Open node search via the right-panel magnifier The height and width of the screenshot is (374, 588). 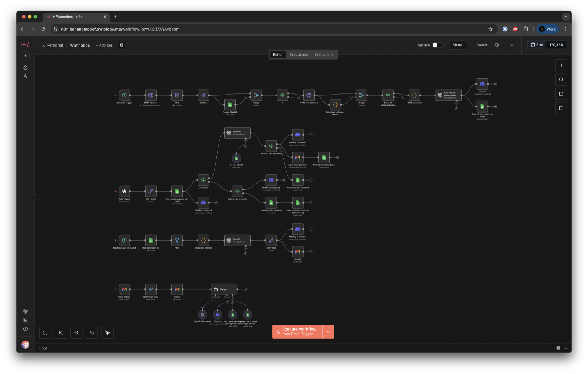tap(561, 79)
